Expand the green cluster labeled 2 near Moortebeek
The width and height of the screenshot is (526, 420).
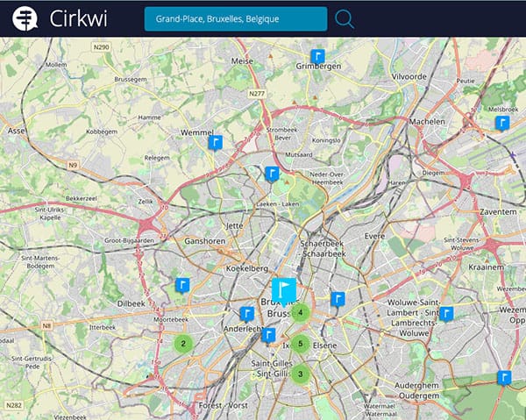182,344
